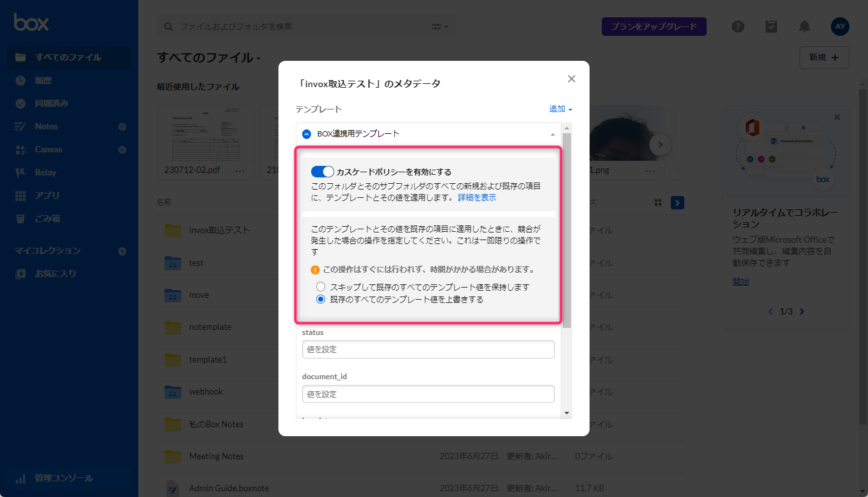868x497 pixels.
Task: Open the help question mark icon
Action: [738, 26]
